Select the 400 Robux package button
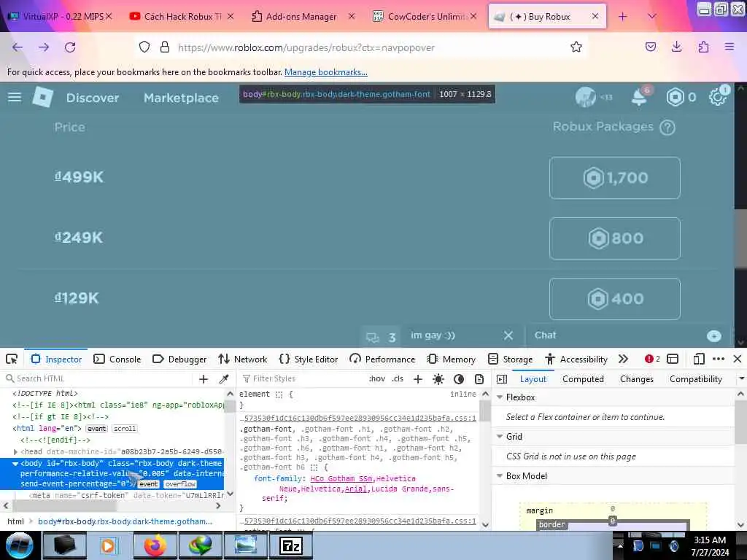 pos(614,298)
